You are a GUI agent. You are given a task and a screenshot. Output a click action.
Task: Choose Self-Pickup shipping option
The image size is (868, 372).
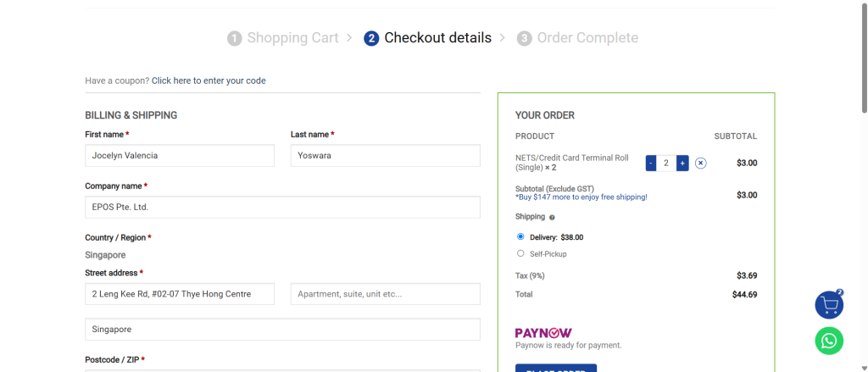(x=521, y=253)
